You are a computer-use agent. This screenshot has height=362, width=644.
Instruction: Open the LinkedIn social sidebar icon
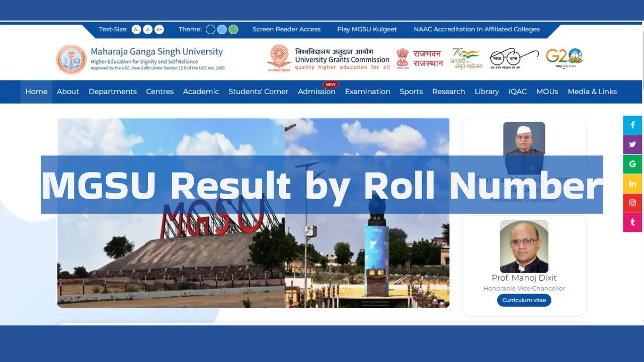(632, 184)
